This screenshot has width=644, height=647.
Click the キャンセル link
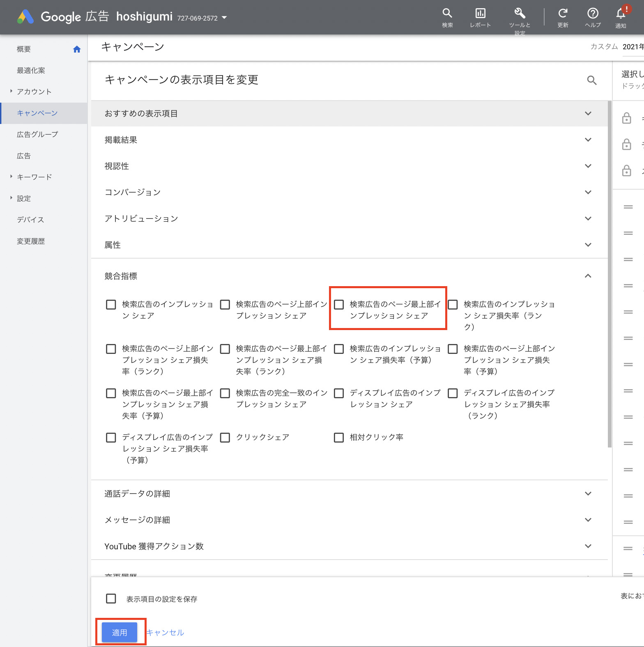point(165,632)
